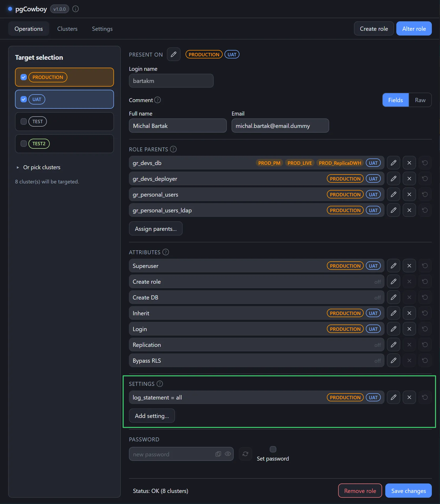This screenshot has height=504, width=440.
Task: Open the Operations tab
Action: (29, 29)
